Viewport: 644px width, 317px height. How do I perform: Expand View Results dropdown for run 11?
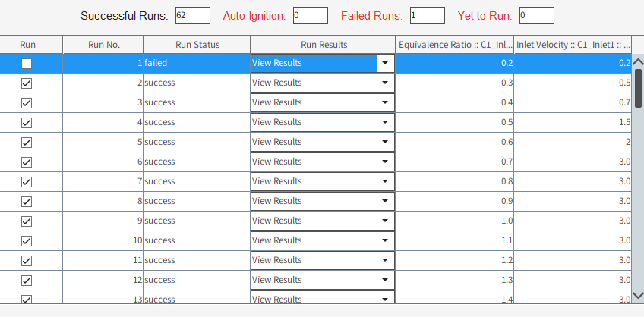[385, 261]
